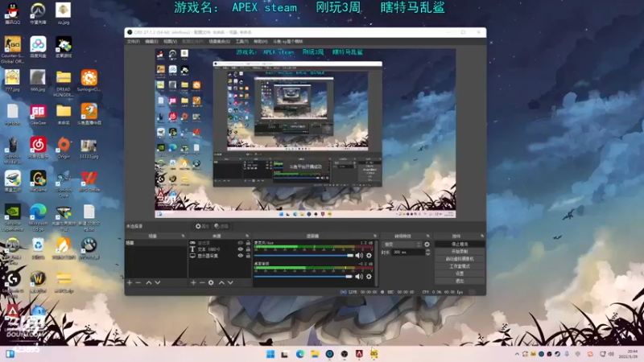Open Desktop Audio settings gear in mixer
The width and height of the screenshot is (644, 362).
(369, 277)
